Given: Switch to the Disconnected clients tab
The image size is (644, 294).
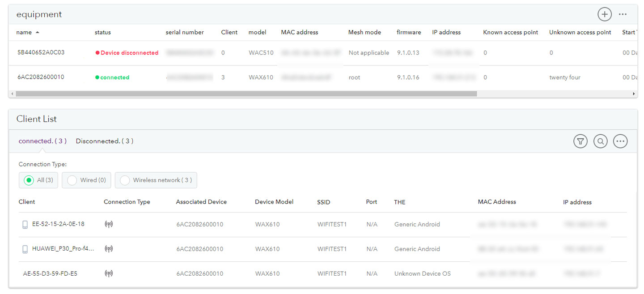Looking at the screenshot, I should [104, 141].
